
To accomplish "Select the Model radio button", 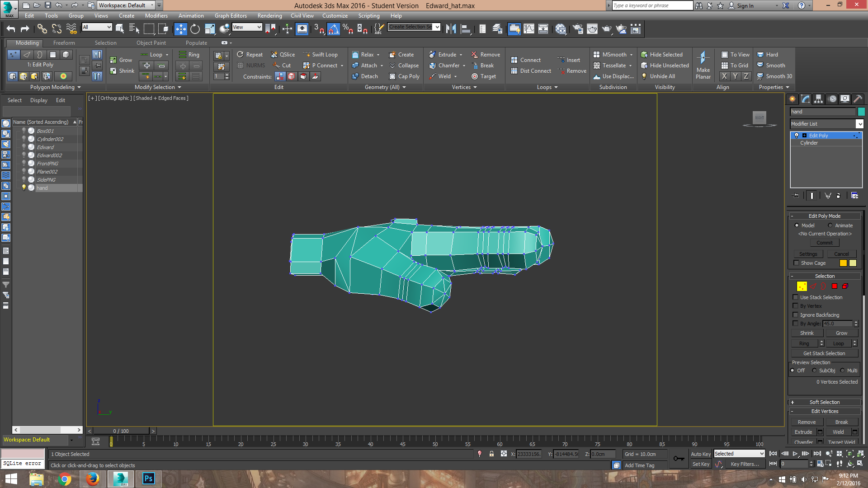I will pos(797,225).
